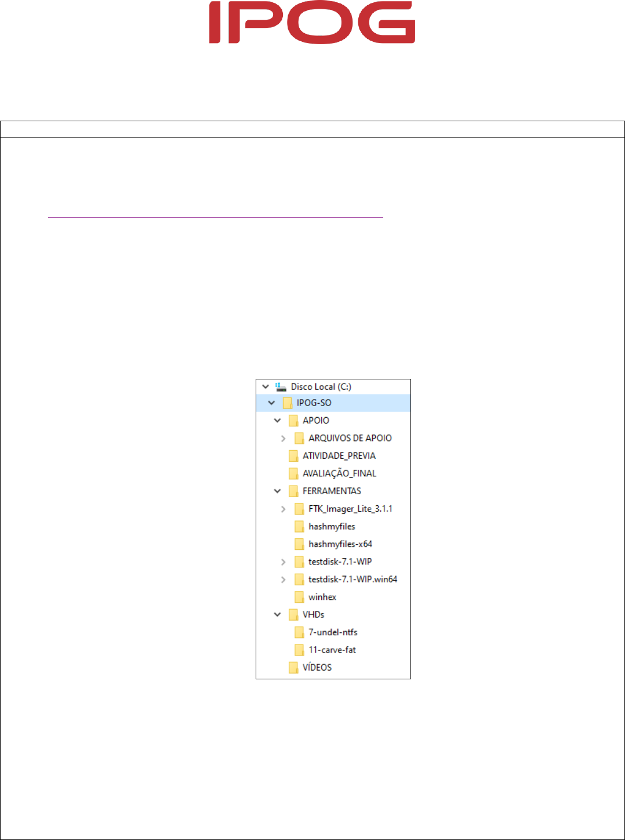Collapse the VHDs folder chevron
The width and height of the screenshot is (625, 840).
click(x=277, y=615)
